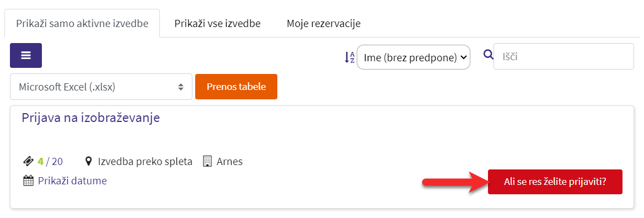The height and width of the screenshot is (218, 644).
Task: Focus the Išči search field
Action: pos(563,56)
